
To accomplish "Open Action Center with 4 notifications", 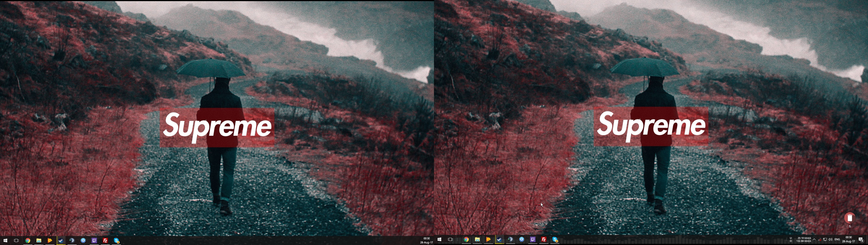I will pos(861,239).
